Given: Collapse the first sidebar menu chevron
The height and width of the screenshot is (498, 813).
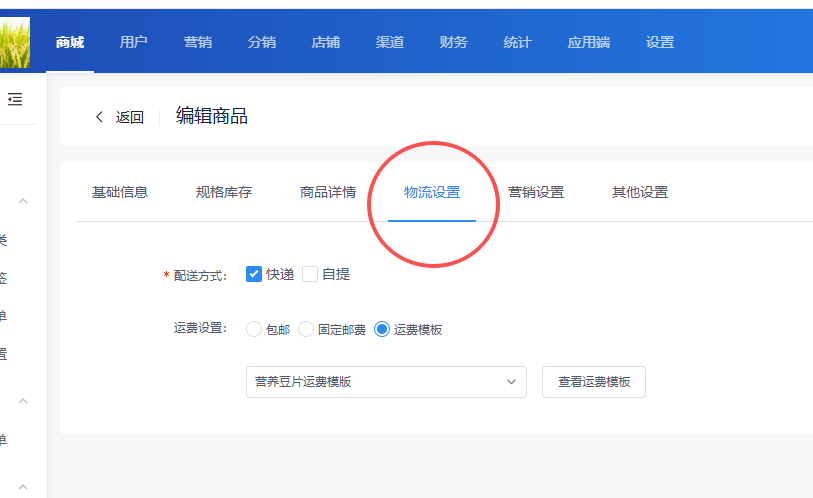Looking at the screenshot, I should coord(23,202).
